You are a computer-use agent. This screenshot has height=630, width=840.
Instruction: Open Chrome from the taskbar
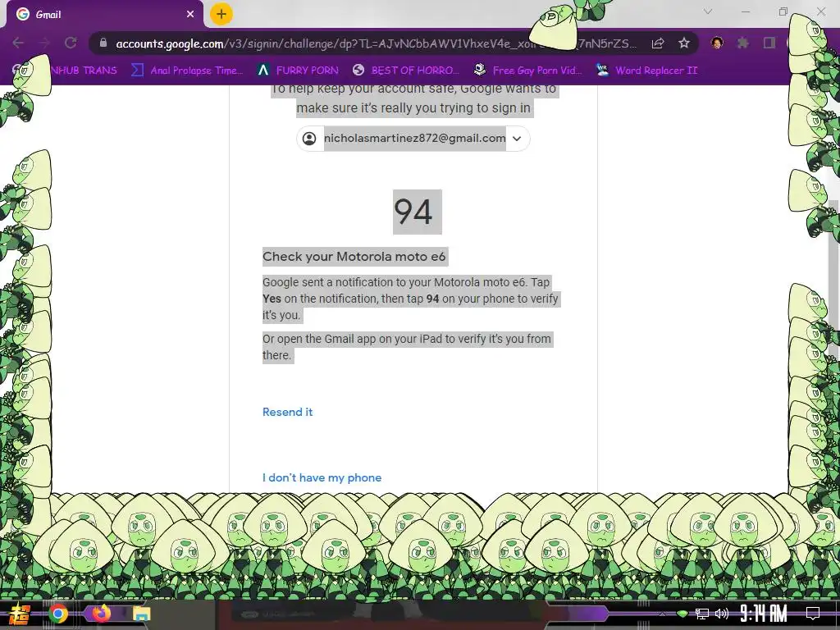[x=58, y=614]
